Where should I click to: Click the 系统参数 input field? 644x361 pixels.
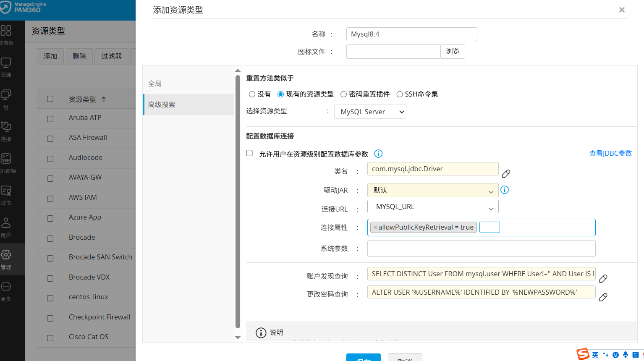481,249
